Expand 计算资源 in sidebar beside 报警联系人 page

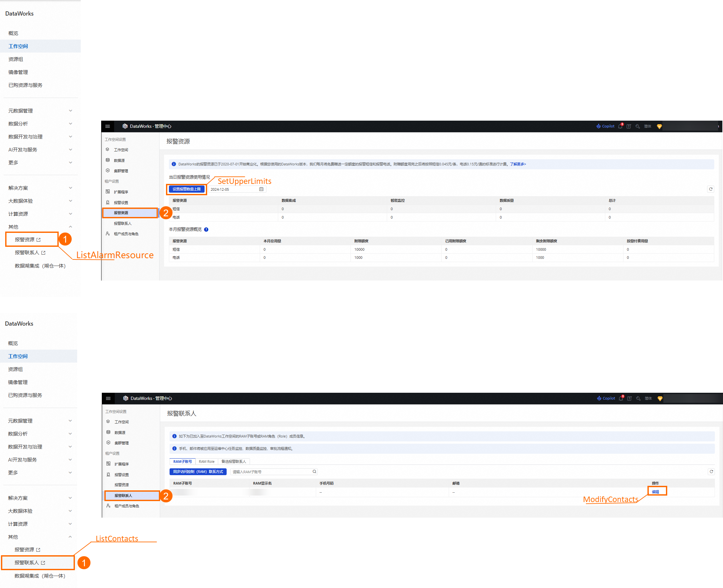click(70, 524)
